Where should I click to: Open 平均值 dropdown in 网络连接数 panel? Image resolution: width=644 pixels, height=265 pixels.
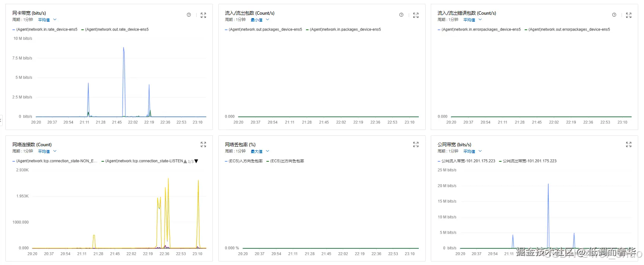[47, 151]
